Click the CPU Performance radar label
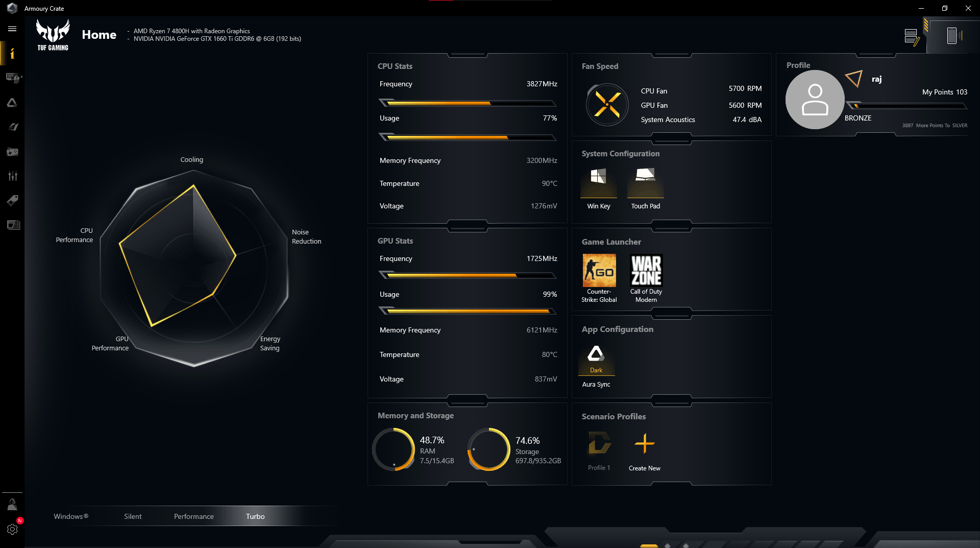This screenshot has width=980, height=548. click(x=75, y=235)
